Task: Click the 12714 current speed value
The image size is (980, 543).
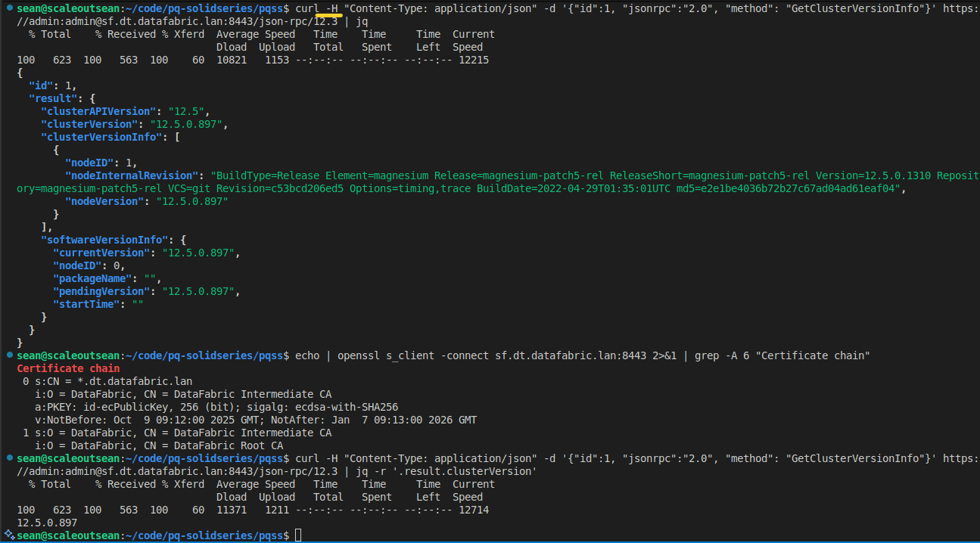Action: click(x=474, y=510)
